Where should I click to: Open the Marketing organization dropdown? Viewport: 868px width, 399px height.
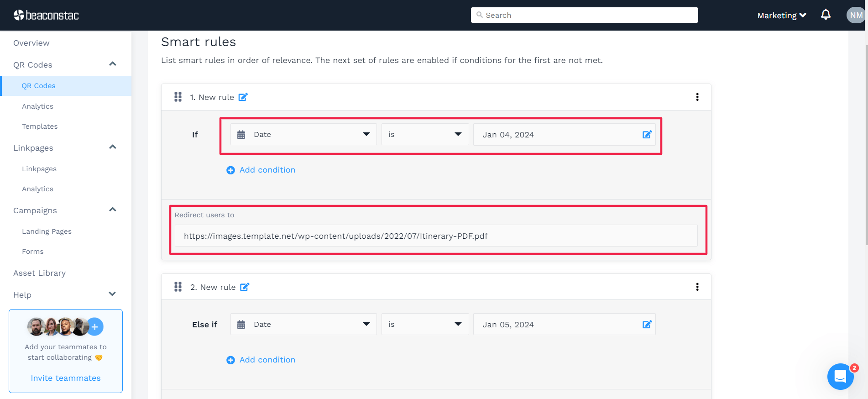[x=781, y=16]
